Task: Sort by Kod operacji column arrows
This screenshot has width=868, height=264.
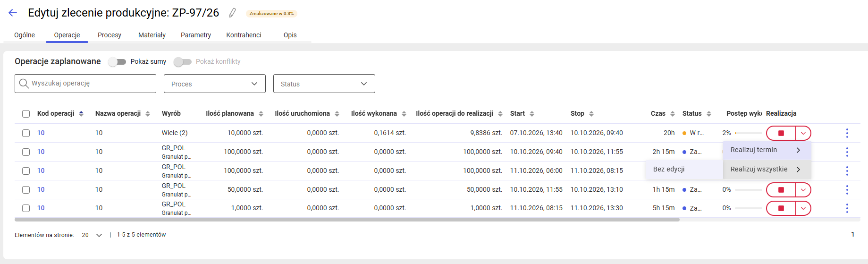Action: click(81, 114)
